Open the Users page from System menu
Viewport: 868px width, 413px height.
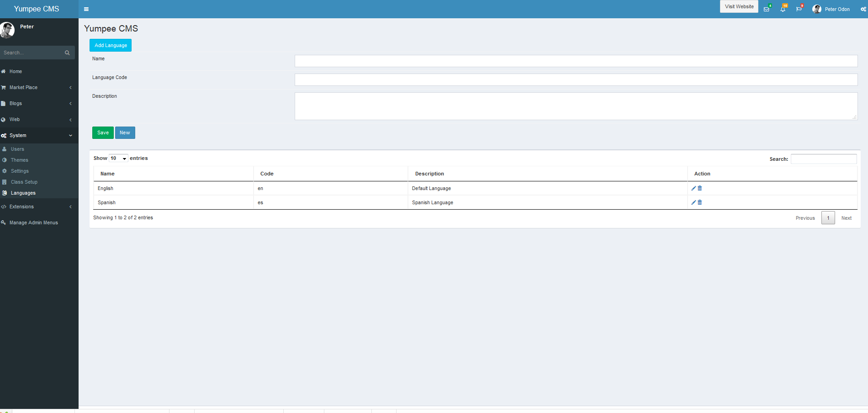click(x=17, y=148)
